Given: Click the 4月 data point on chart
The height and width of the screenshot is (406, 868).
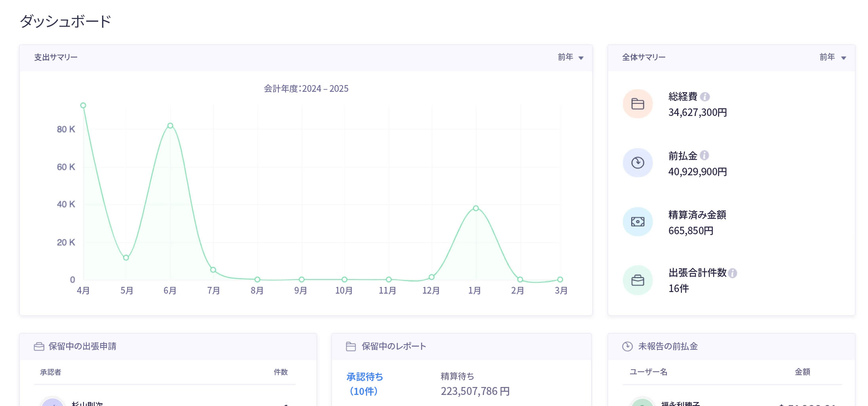Looking at the screenshot, I should [x=83, y=106].
